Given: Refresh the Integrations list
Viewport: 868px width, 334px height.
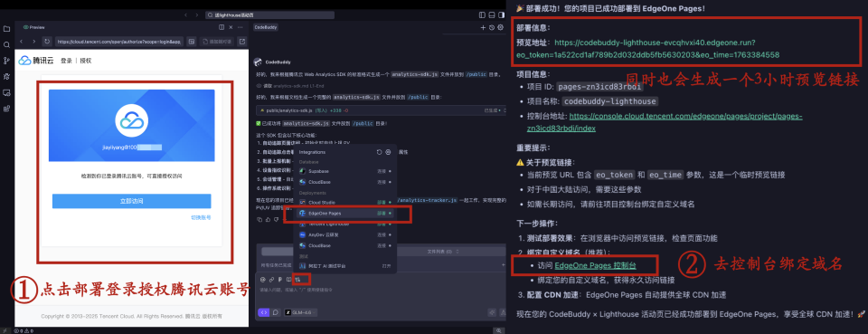Looking at the screenshot, I should pyautogui.click(x=379, y=152).
